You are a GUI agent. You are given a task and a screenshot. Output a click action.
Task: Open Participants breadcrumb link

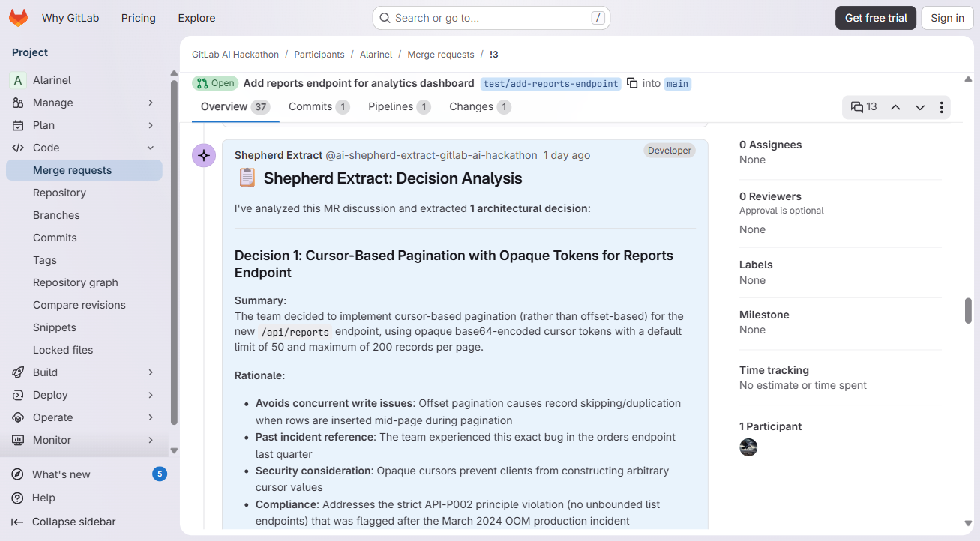coord(319,55)
